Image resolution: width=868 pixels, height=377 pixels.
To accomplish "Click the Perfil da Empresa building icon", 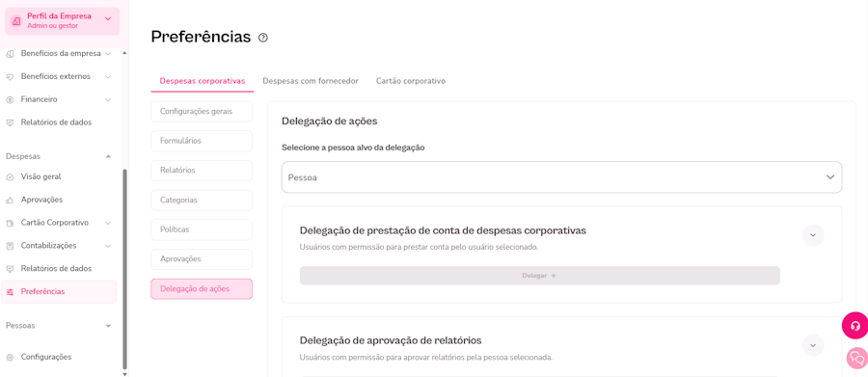I will pos(16,21).
